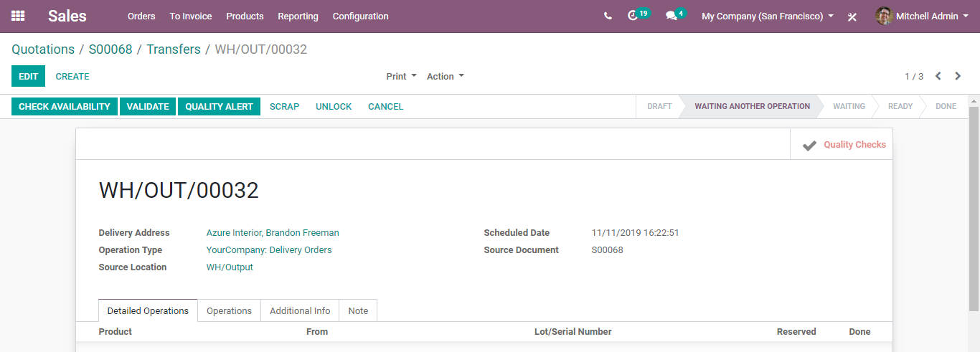Screen dimensions: 980x352
Task: Click the CHECK AVAILABILITY button
Action: pos(65,107)
